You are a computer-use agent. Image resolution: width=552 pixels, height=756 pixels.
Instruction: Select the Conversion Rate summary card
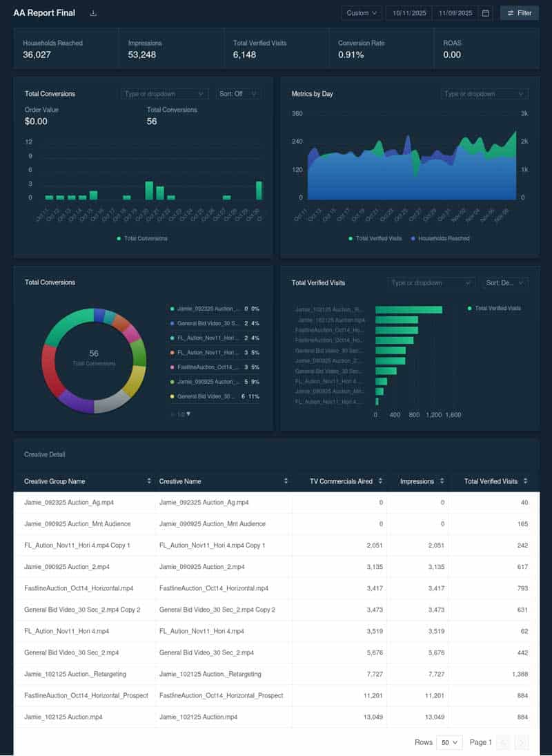pos(381,48)
